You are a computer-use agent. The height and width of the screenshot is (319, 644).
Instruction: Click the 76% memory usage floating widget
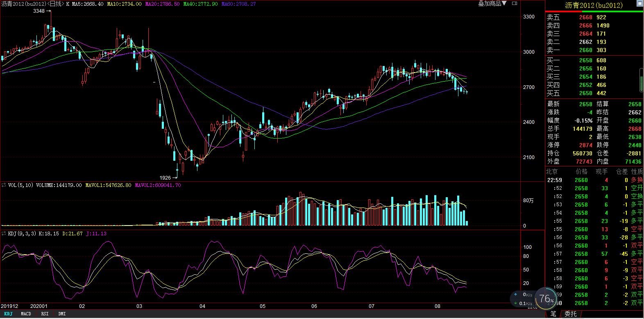point(546,298)
